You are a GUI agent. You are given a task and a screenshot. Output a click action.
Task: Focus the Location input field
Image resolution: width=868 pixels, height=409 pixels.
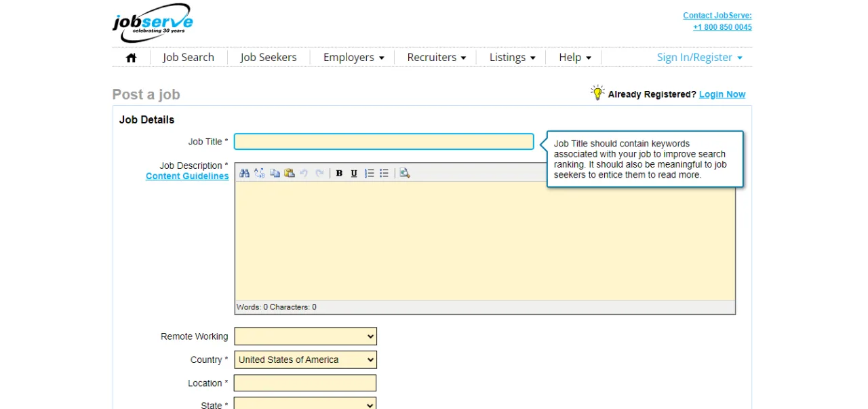(305, 383)
